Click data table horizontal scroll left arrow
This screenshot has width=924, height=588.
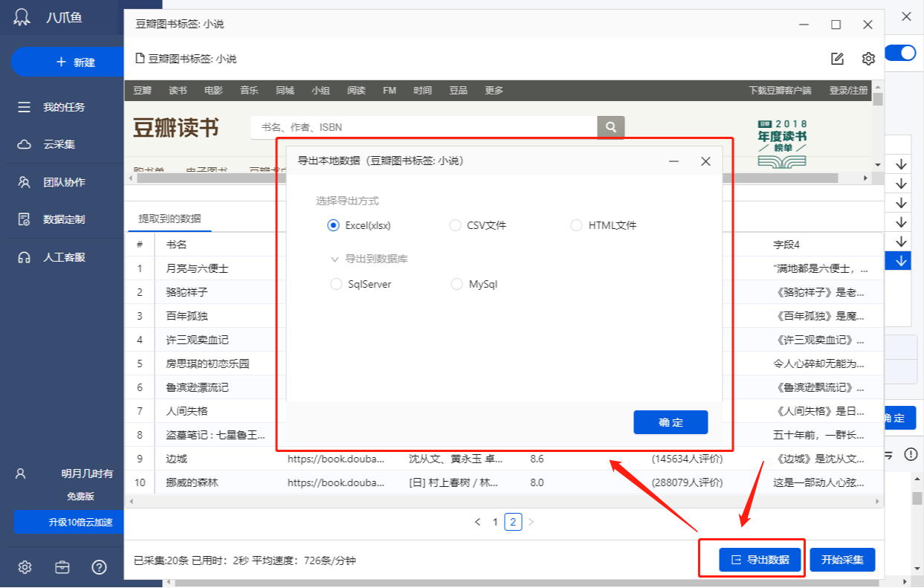point(132,502)
